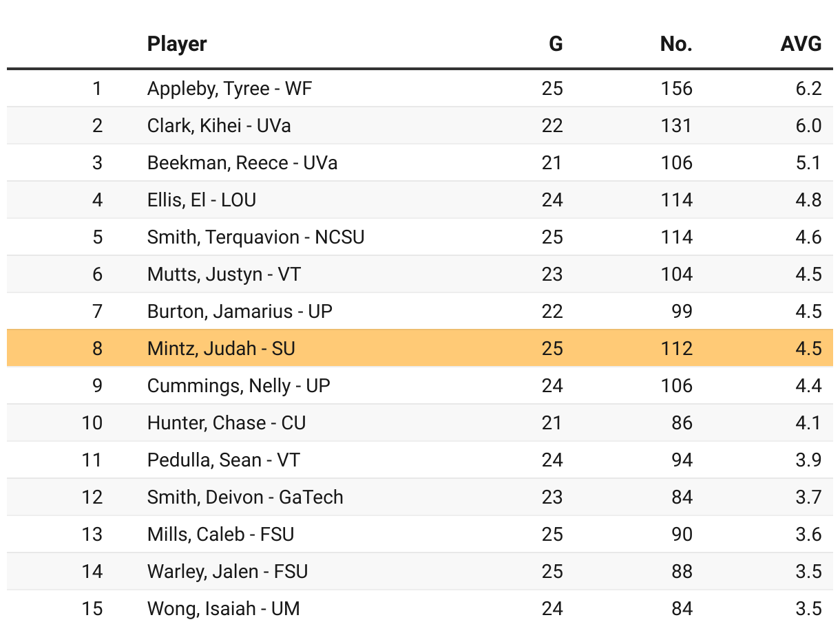Select Ellis, El - LOU row
This screenshot has height=633, width=840.
click(202, 200)
